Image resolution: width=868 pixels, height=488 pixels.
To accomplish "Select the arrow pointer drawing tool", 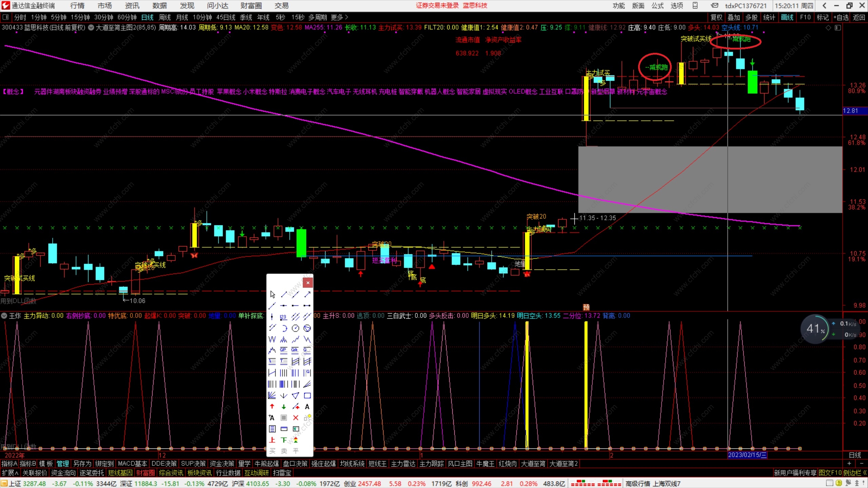I will (273, 294).
